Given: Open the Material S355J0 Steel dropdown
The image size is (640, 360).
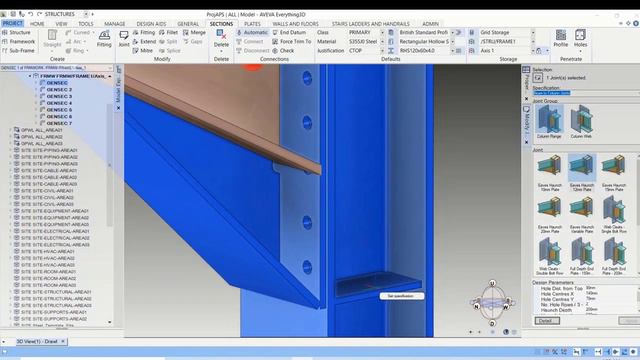Looking at the screenshot, I should point(382,41).
